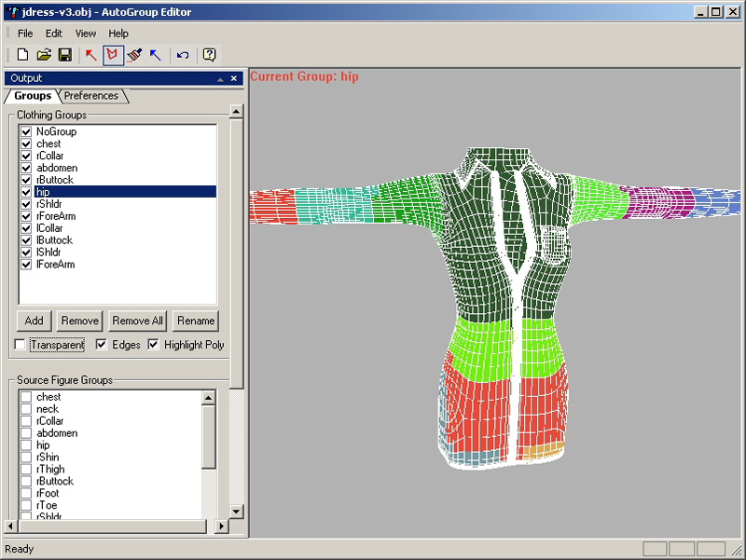
Task: Click the Remove All button
Action: point(137,321)
